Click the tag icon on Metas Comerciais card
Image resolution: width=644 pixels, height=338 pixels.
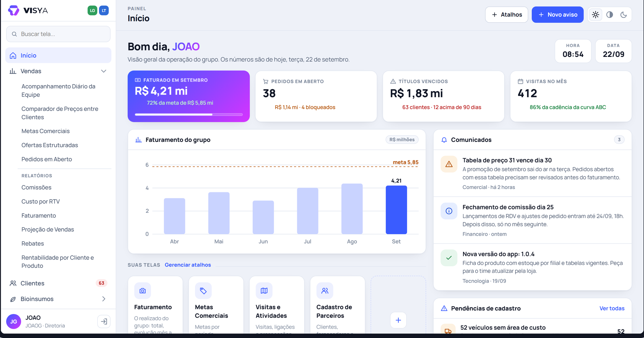203,291
